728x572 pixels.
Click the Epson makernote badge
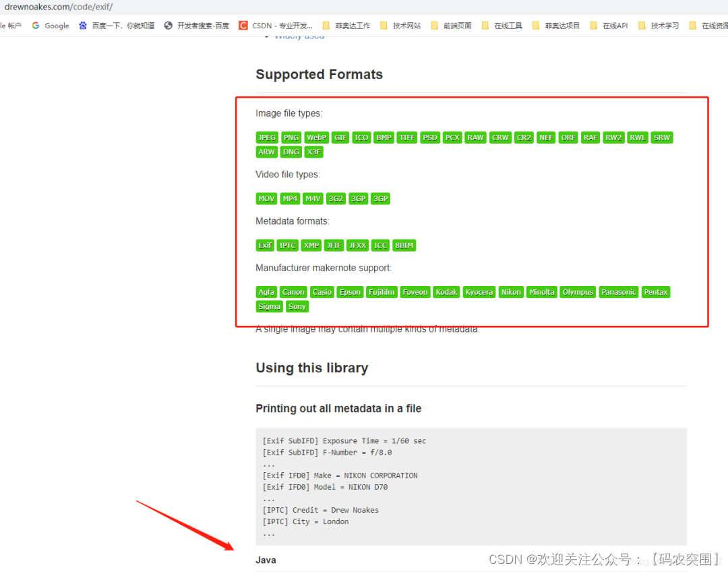point(350,292)
